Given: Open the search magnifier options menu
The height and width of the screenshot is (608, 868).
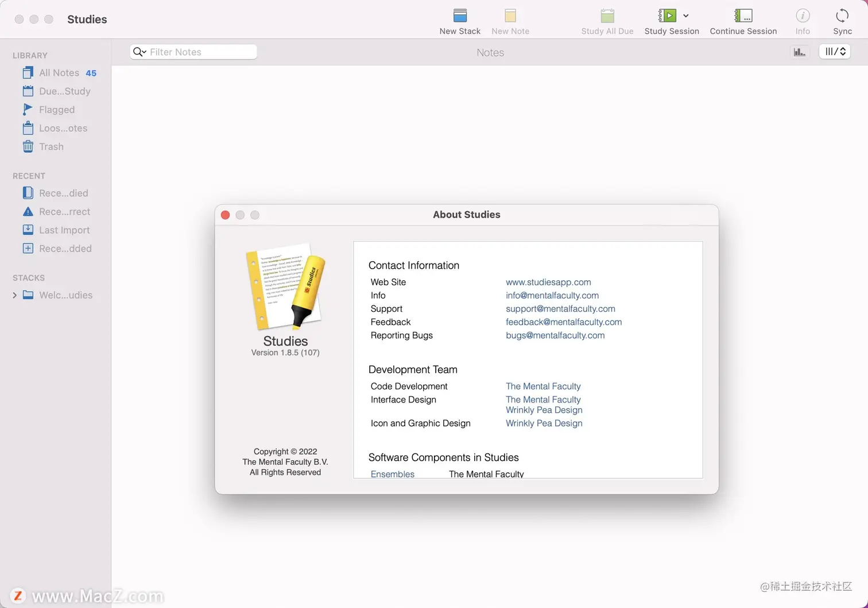Looking at the screenshot, I should pyautogui.click(x=139, y=52).
